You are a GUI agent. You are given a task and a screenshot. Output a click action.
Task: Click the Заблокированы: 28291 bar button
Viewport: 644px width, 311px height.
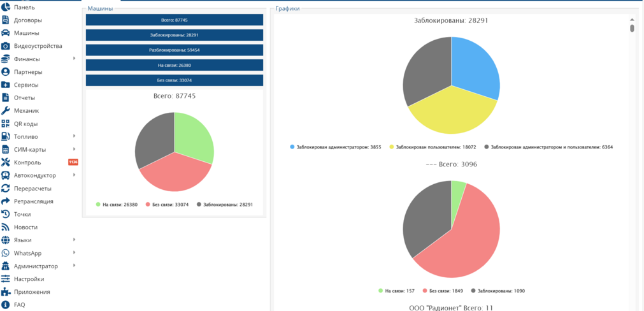(175, 35)
